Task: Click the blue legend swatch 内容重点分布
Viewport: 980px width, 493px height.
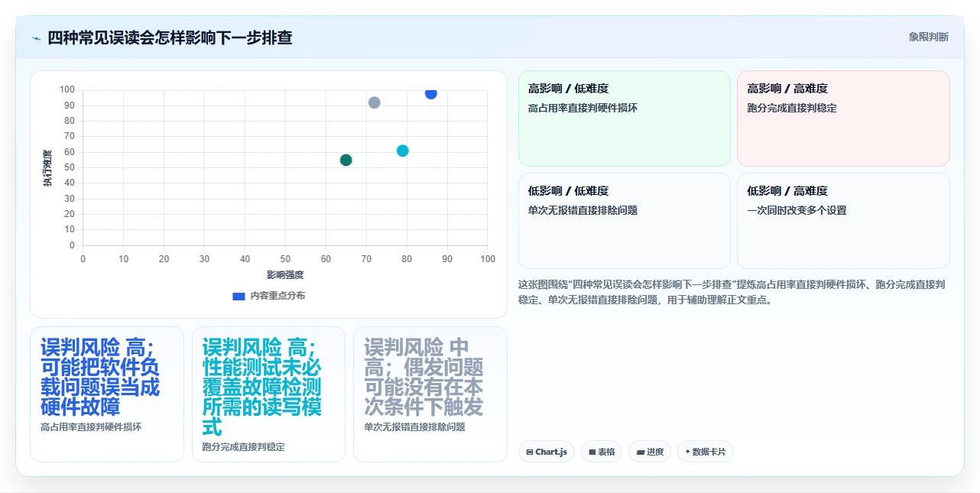Action: (239, 296)
